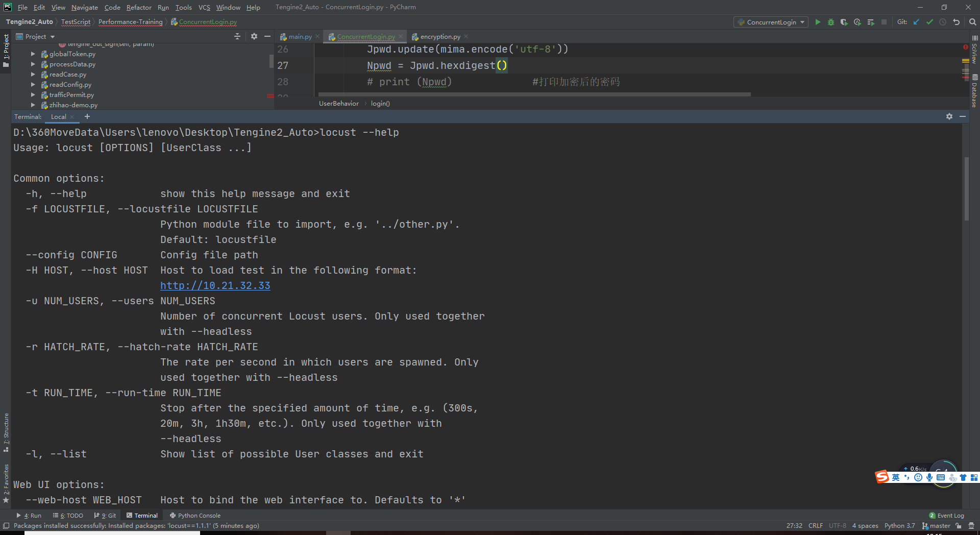Open the inspections hector icon in status bar

971,526
